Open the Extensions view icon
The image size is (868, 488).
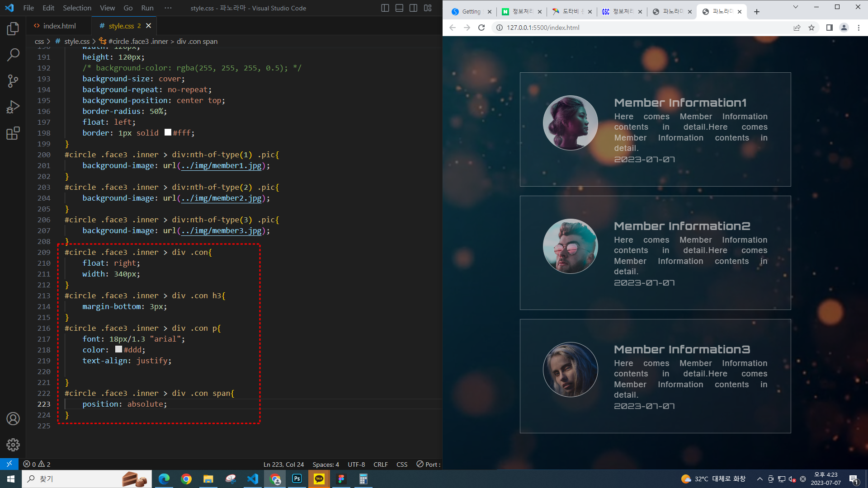click(x=13, y=133)
